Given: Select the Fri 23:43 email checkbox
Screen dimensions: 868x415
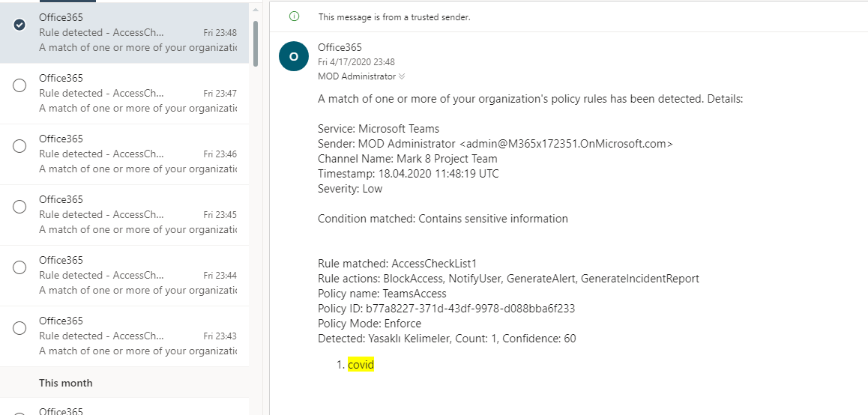Looking at the screenshot, I should 19,328.
